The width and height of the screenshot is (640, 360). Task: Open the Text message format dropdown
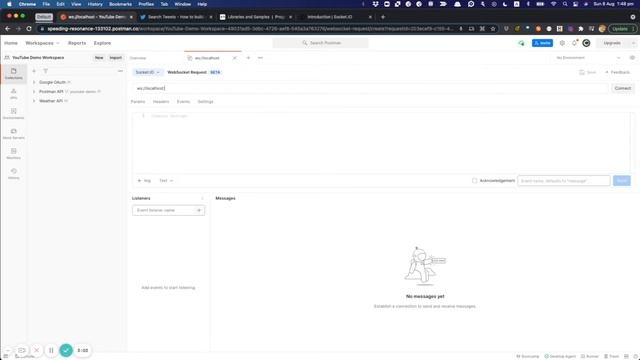click(166, 180)
